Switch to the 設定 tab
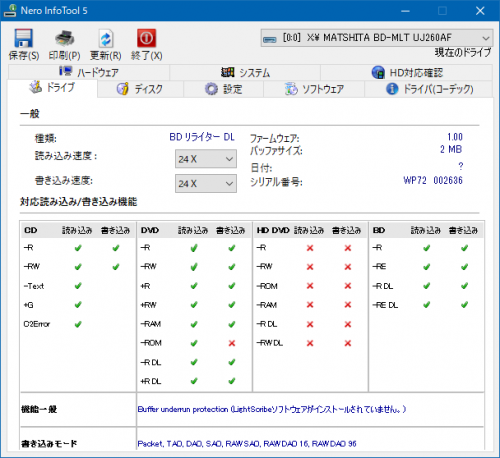500x458 pixels. coord(223,89)
